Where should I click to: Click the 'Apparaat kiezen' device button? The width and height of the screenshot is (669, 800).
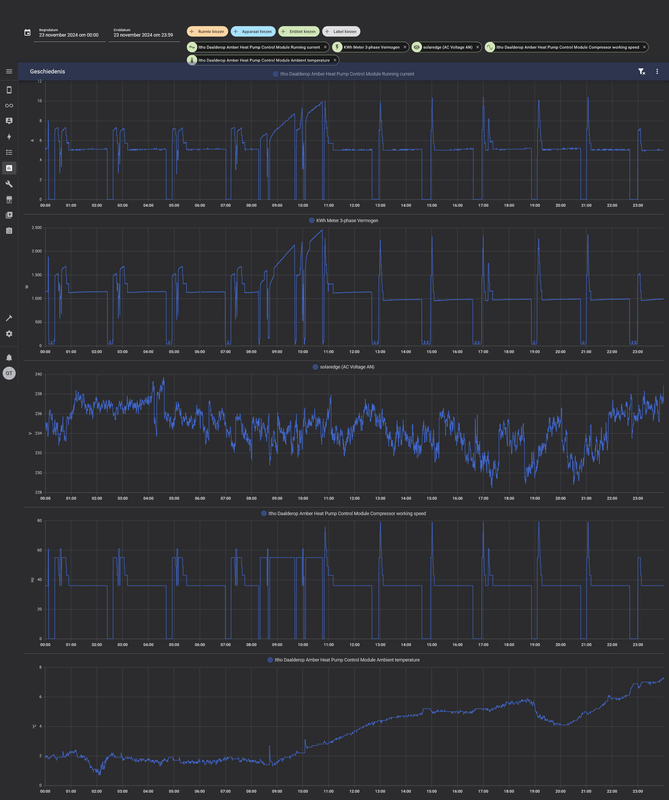click(253, 32)
